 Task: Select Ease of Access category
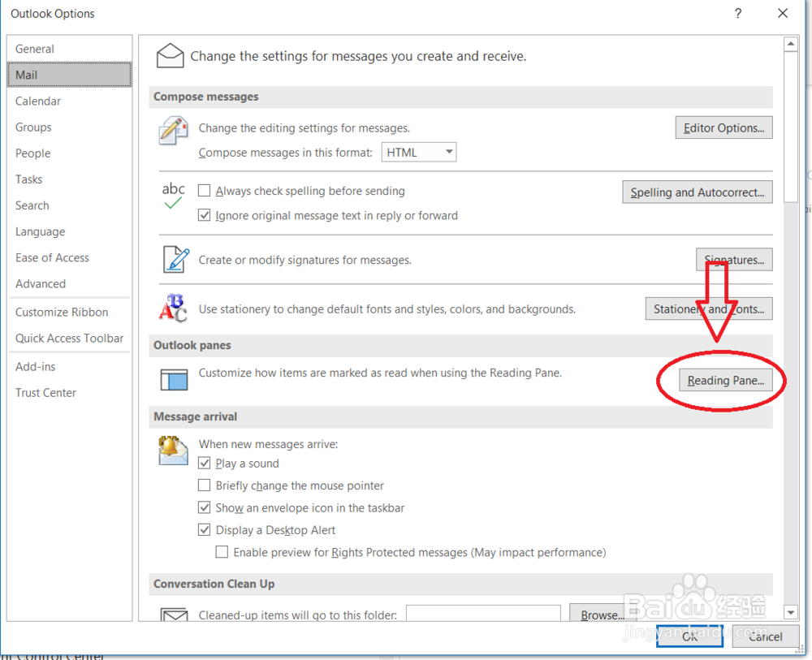point(69,257)
